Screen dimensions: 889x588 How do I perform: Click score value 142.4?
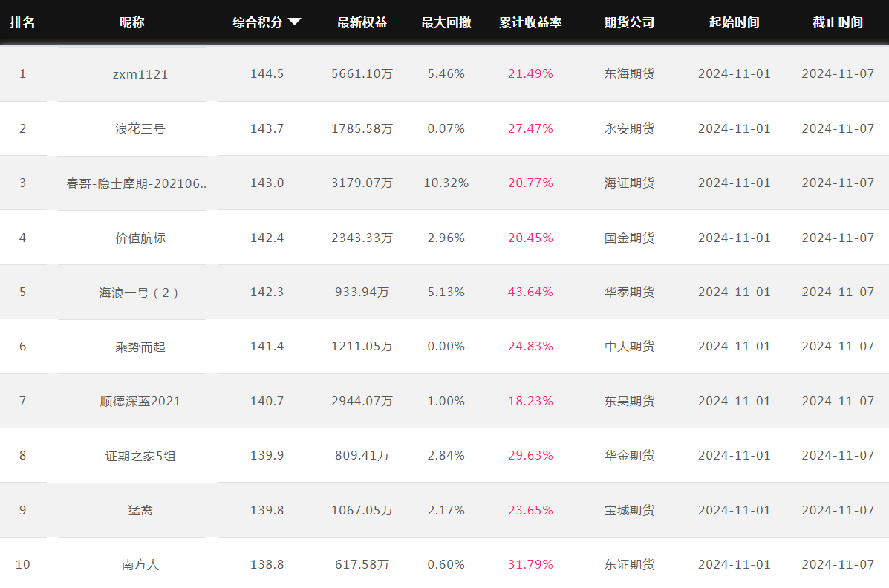tap(267, 238)
